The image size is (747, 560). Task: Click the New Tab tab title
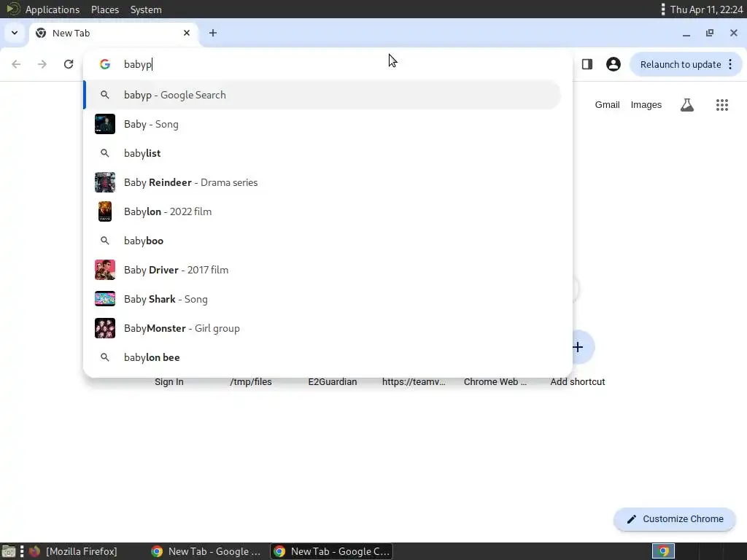pyautogui.click(x=71, y=34)
